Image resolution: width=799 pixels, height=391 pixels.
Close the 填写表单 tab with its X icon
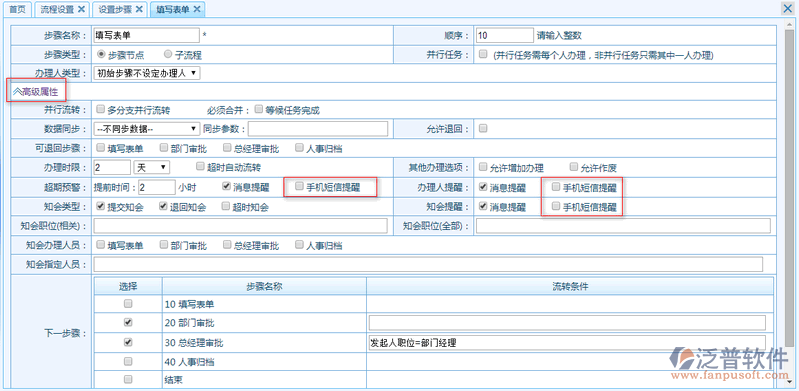pos(197,9)
